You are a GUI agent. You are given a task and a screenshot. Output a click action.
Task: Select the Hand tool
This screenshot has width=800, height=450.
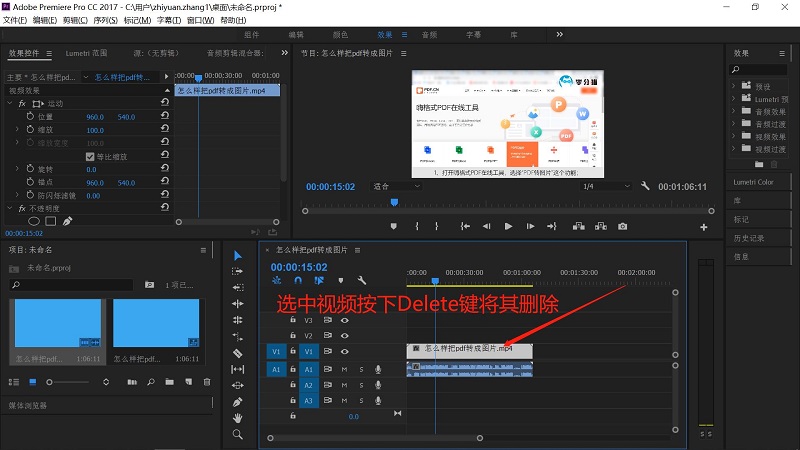coord(238,418)
